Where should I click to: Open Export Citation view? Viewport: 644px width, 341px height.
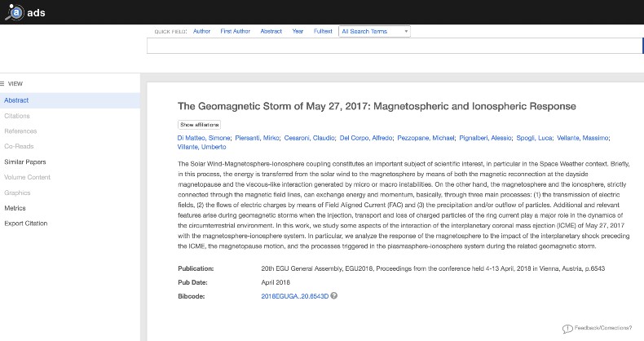tap(26, 224)
